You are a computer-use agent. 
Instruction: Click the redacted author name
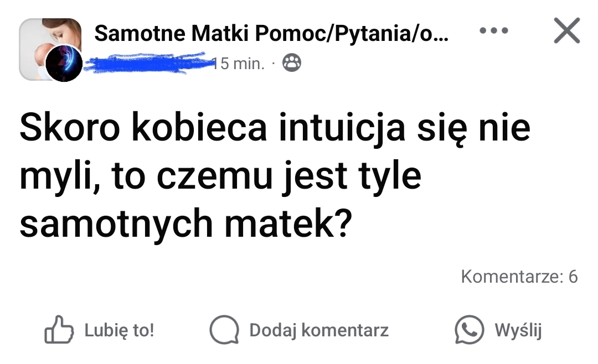click(149, 63)
